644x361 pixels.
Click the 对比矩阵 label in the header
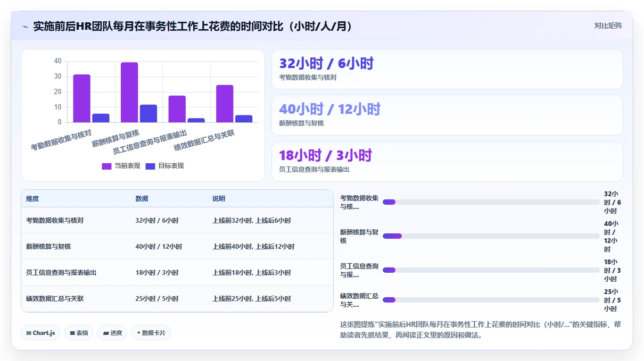click(608, 26)
